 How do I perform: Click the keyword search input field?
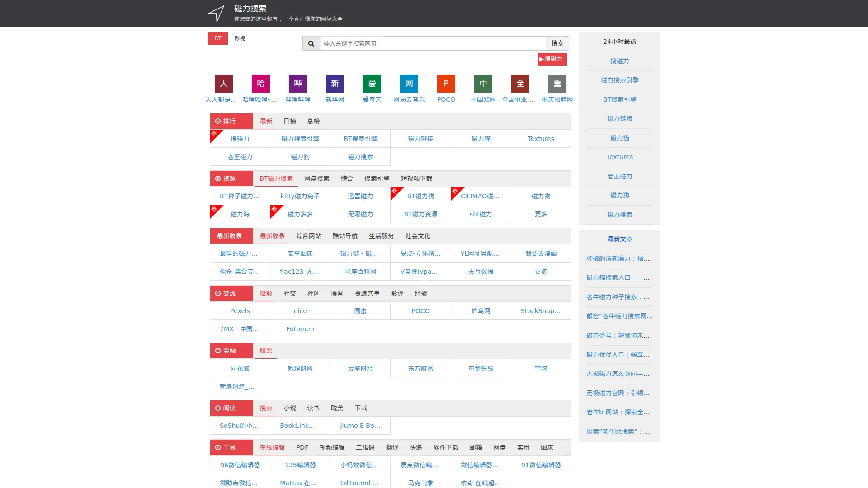point(432,43)
